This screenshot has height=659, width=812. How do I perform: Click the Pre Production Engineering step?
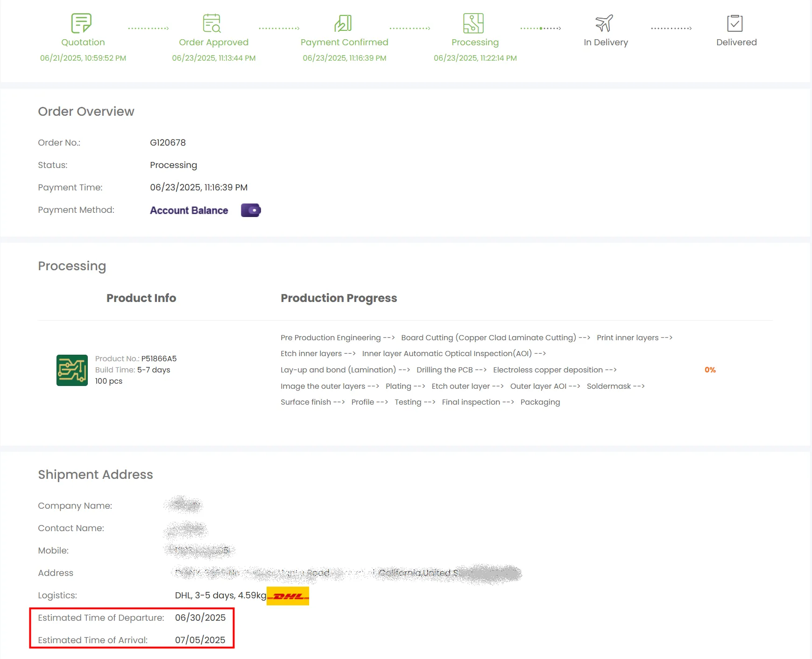[331, 337]
